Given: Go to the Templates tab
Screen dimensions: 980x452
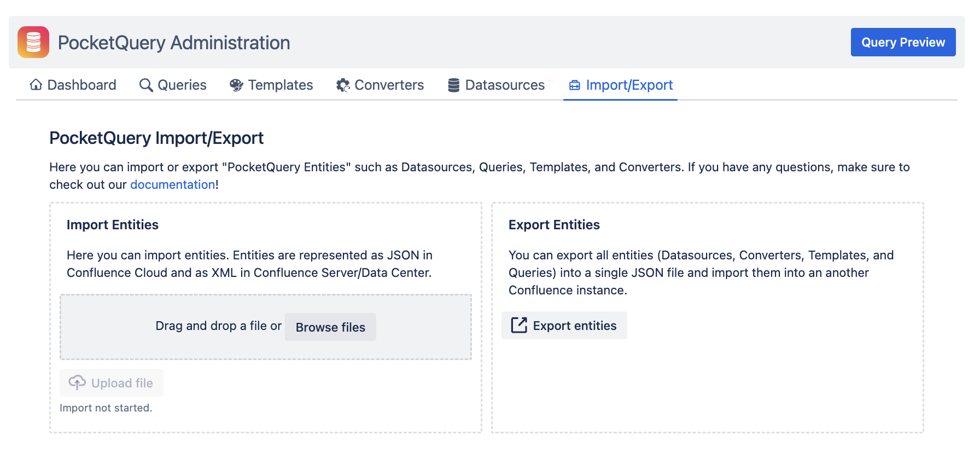Looking at the screenshot, I should (280, 85).
